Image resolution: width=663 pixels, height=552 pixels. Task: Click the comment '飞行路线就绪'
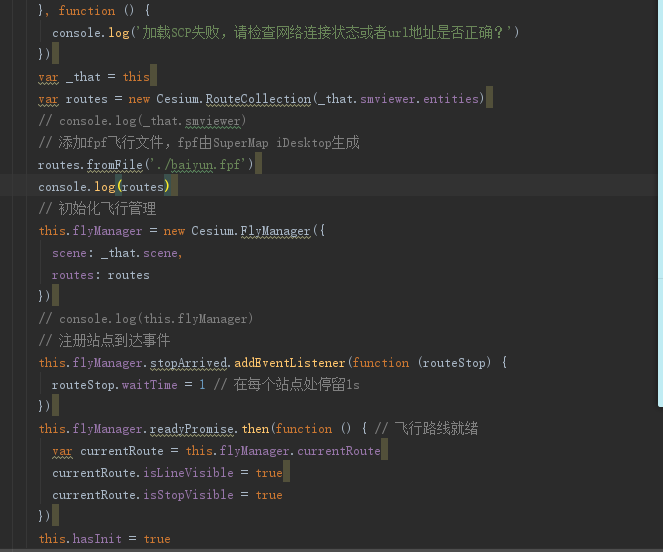tap(427, 428)
